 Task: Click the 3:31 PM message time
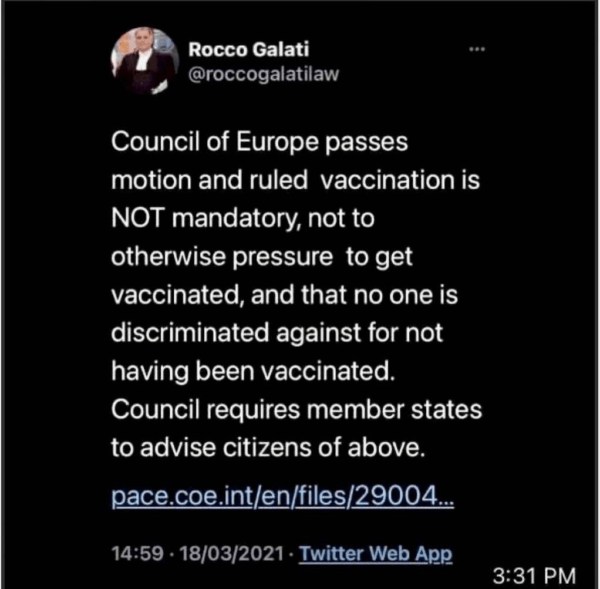tap(534, 576)
